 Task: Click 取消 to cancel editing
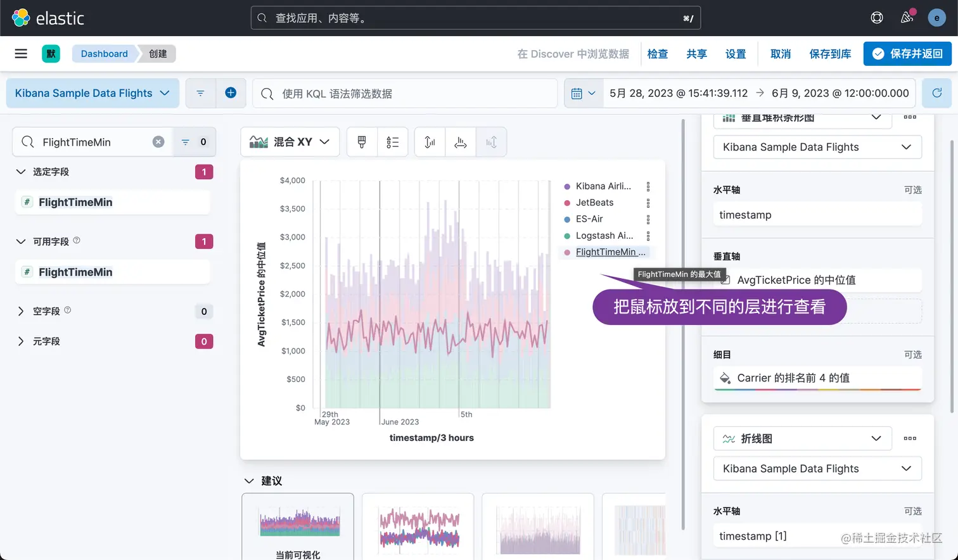point(781,54)
